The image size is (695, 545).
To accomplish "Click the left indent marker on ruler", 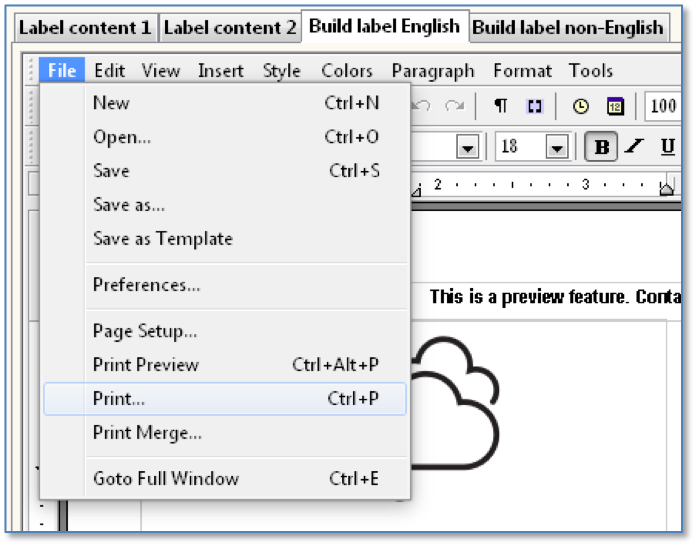I will 416,191.
